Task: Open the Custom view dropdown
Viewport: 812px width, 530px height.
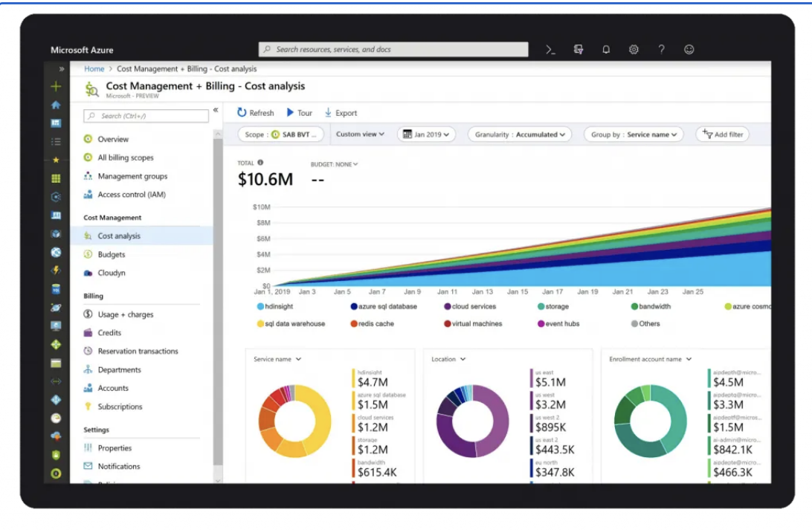Action: point(361,134)
